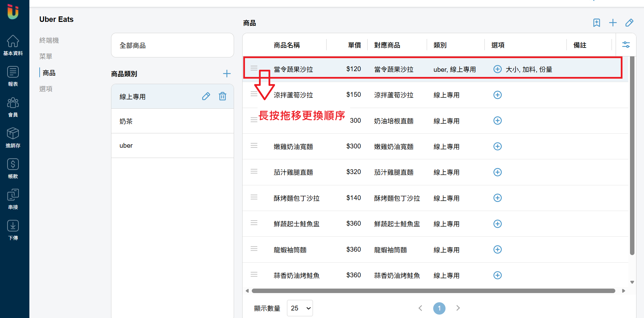The height and width of the screenshot is (318, 644).
Task: Add a new 商品類別 with plus icon
Action: 227,74
